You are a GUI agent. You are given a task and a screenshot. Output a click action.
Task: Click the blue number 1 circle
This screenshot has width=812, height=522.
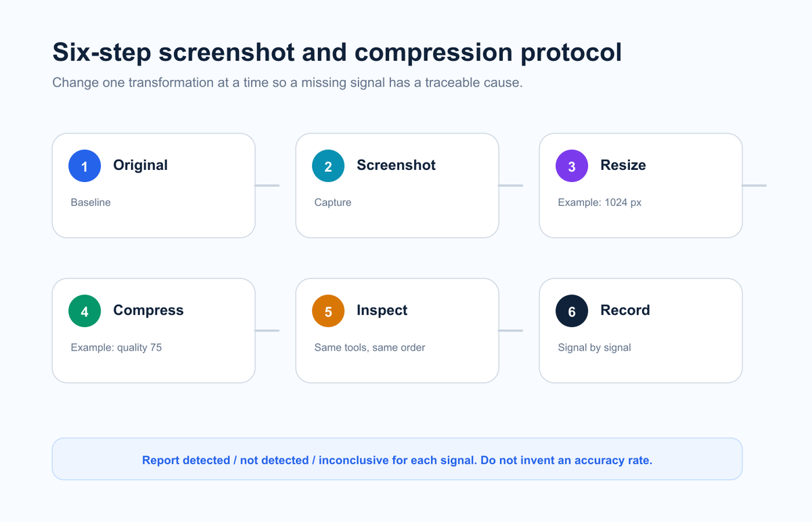85,166
